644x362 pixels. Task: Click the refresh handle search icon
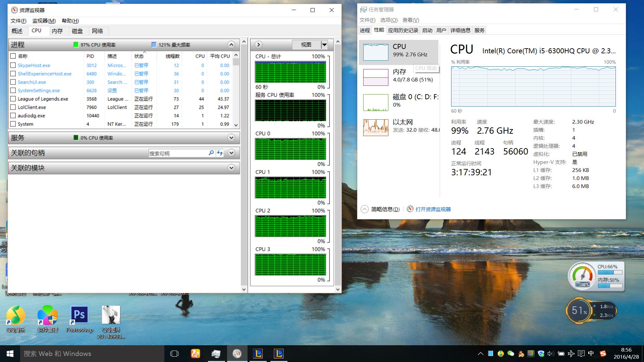(220, 153)
